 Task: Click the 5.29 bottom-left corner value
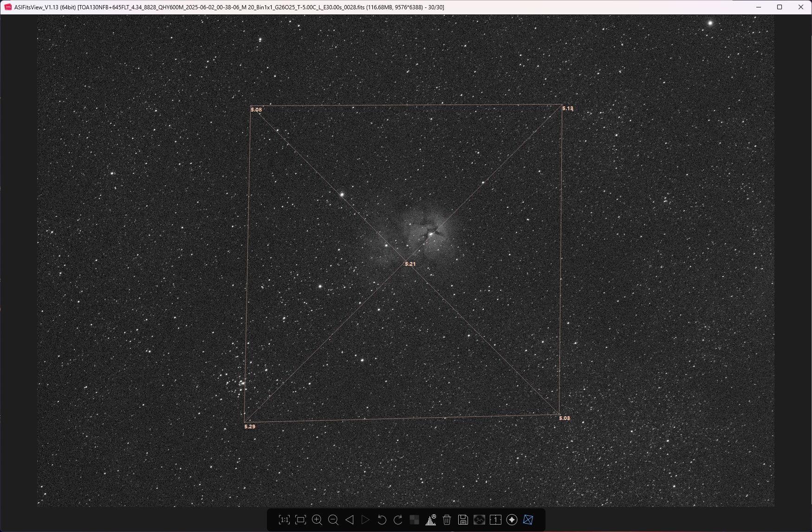(x=250, y=427)
